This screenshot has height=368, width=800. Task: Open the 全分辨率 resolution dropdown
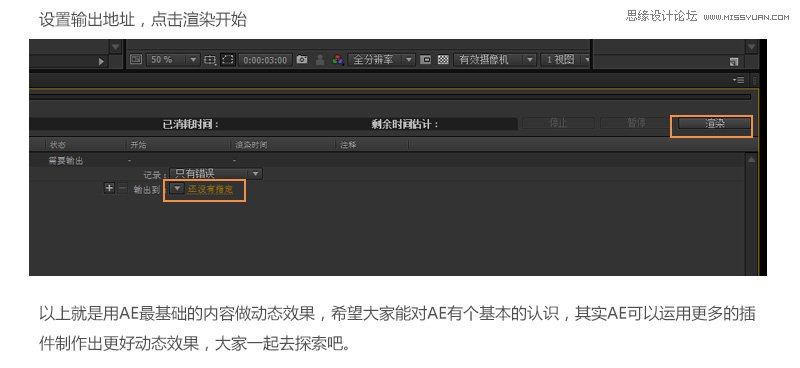tap(381, 60)
